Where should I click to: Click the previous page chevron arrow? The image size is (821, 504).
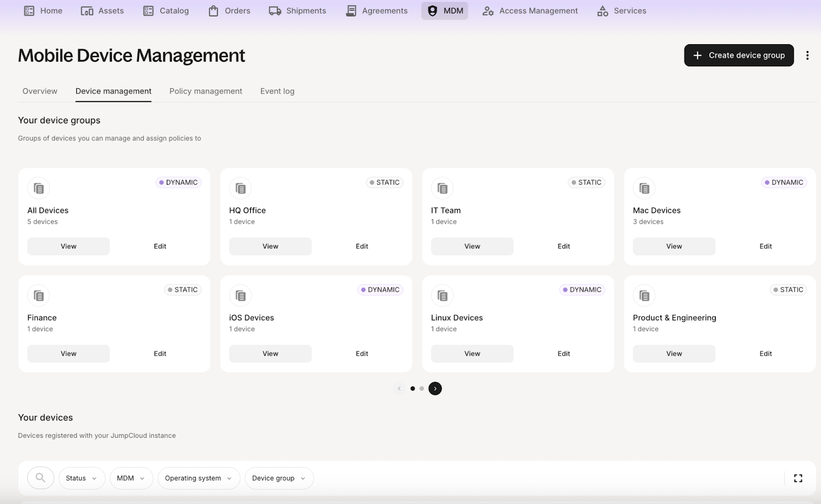pos(399,389)
